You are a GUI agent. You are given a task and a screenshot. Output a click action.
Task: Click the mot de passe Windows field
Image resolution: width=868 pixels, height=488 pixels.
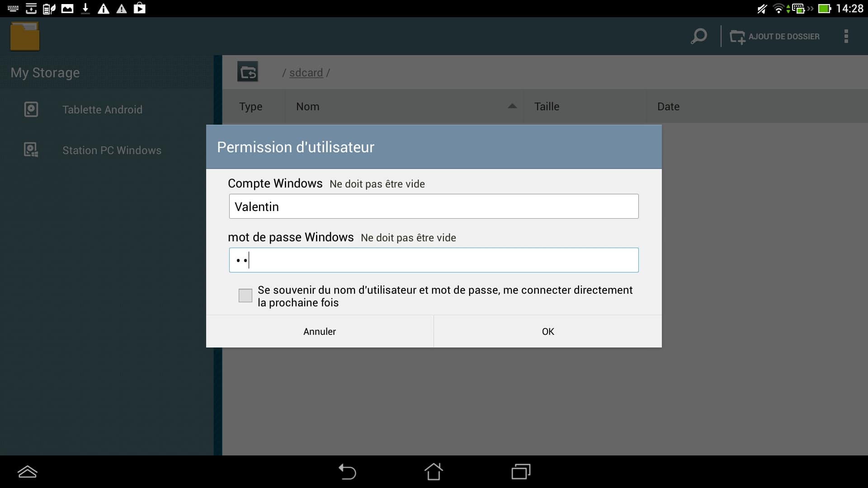click(x=434, y=260)
